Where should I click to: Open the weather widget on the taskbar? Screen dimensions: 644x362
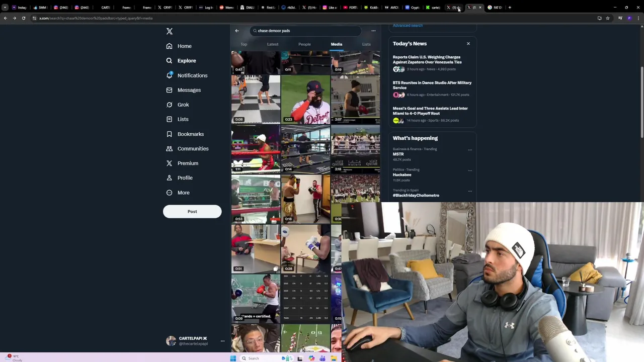(13, 358)
